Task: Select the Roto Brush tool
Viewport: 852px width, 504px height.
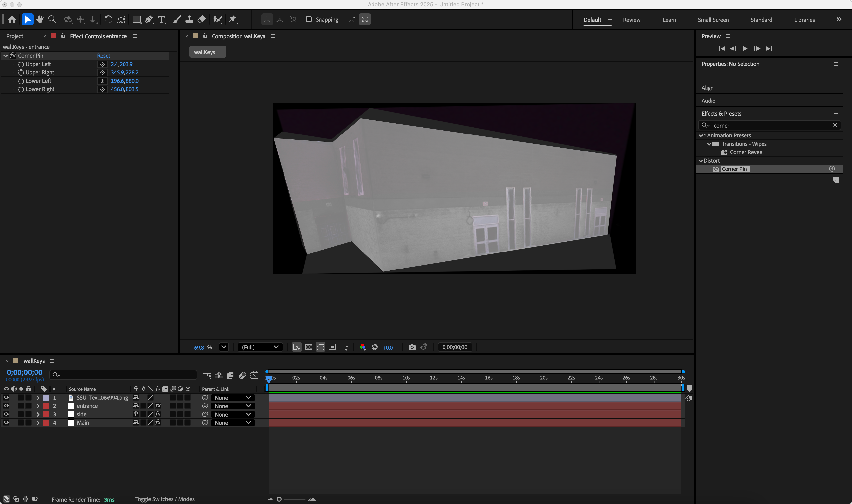Action: (217, 19)
